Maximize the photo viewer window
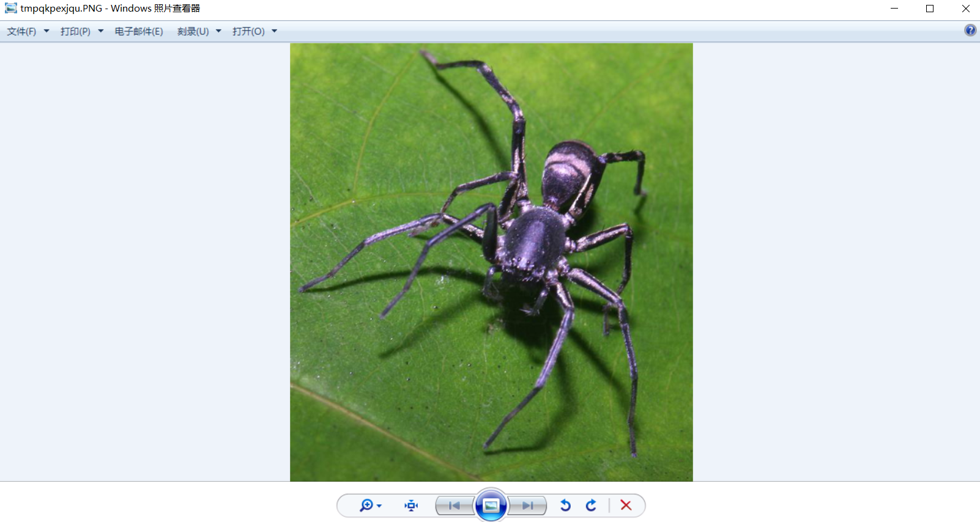 [930, 9]
